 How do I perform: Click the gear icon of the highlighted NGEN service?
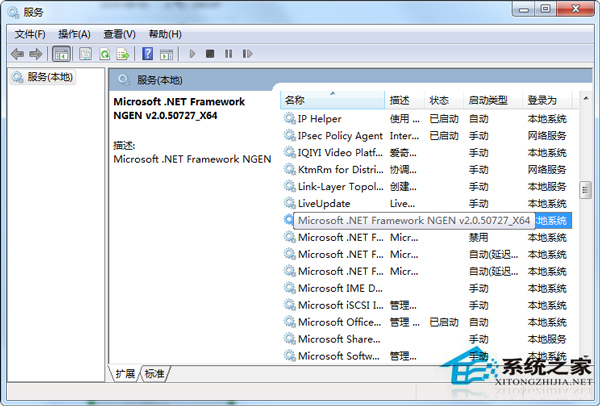288,220
